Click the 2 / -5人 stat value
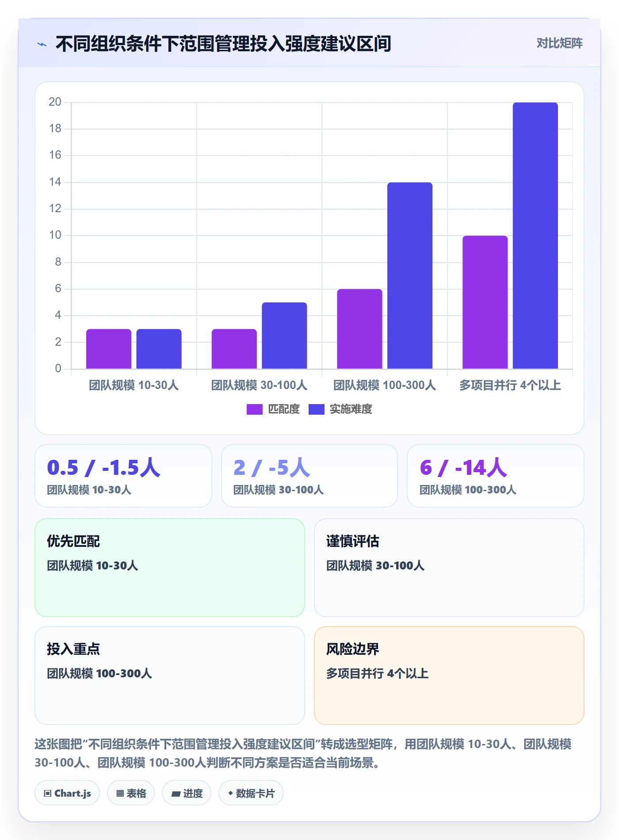 coord(272,468)
